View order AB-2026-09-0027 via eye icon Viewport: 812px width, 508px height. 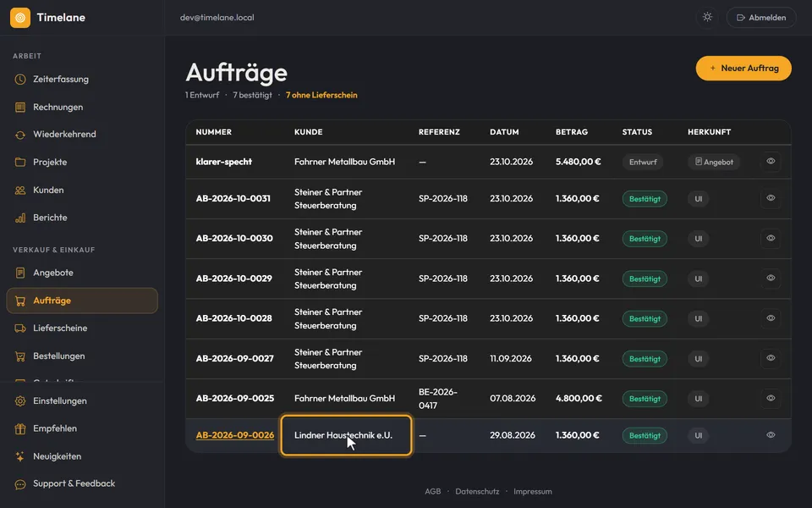771,358
